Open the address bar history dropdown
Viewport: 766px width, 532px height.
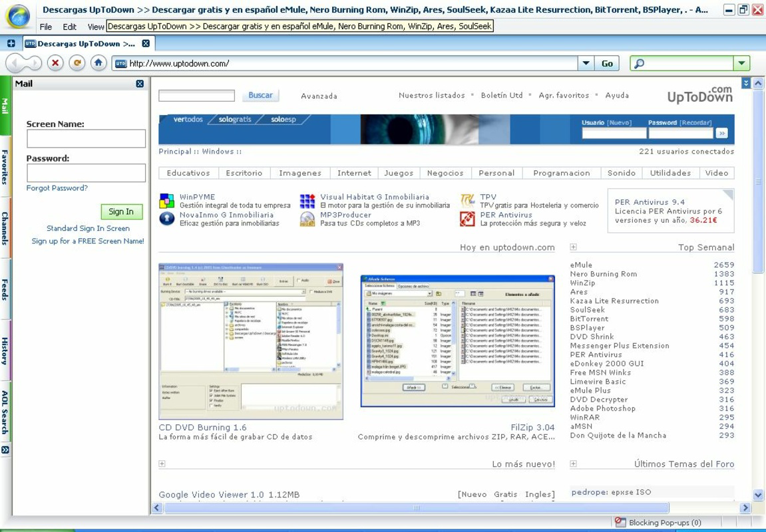pyautogui.click(x=585, y=63)
